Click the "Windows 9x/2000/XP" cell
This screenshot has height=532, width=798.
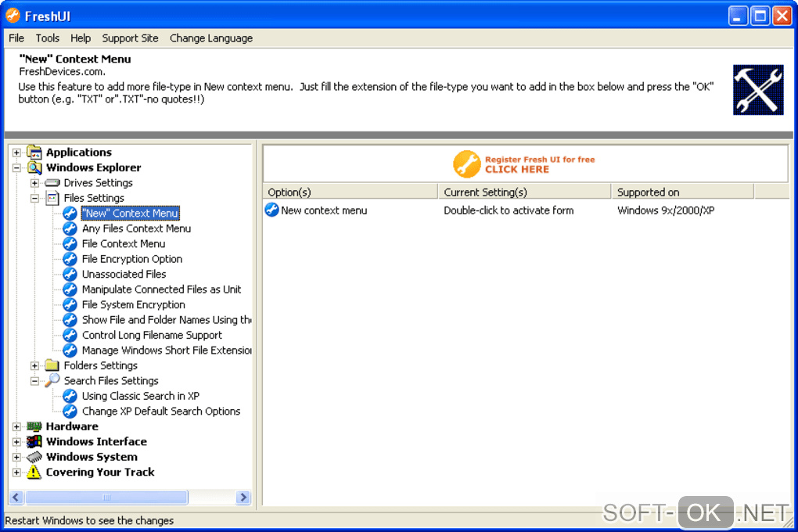[666, 210]
